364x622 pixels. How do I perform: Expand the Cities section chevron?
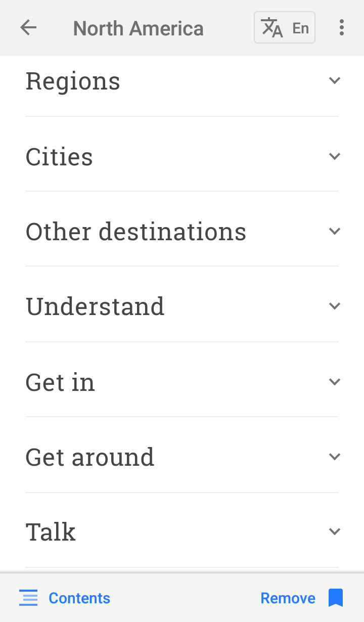(334, 156)
